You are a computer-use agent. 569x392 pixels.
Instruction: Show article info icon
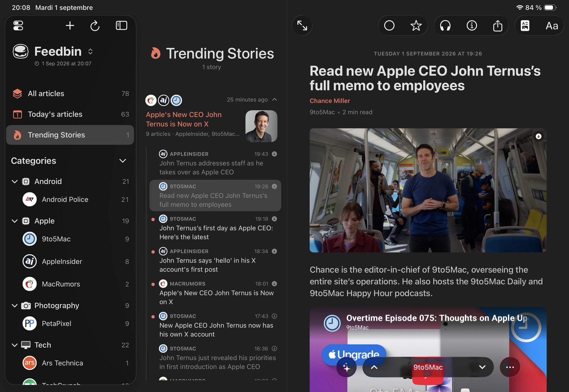pyautogui.click(x=472, y=26)
